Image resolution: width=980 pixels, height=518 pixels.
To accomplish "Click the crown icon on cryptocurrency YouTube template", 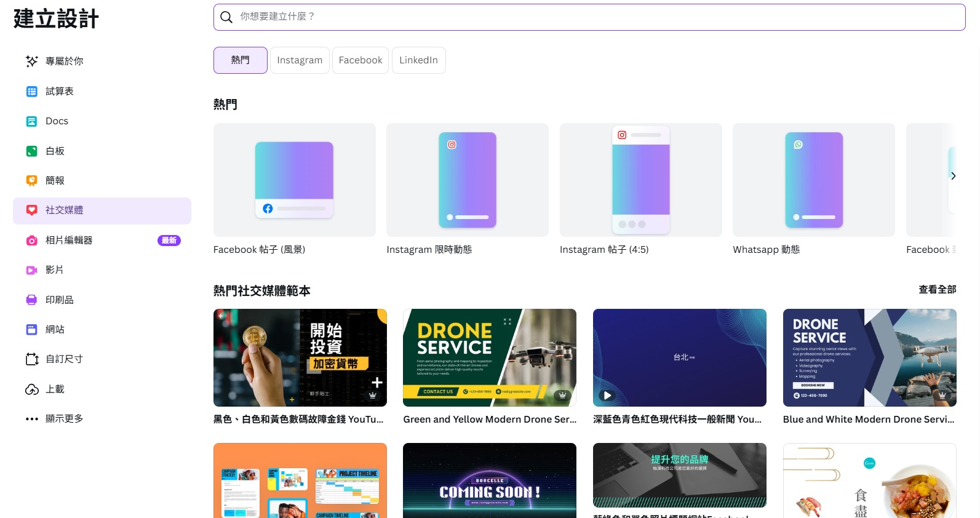I will coord(372,395).
